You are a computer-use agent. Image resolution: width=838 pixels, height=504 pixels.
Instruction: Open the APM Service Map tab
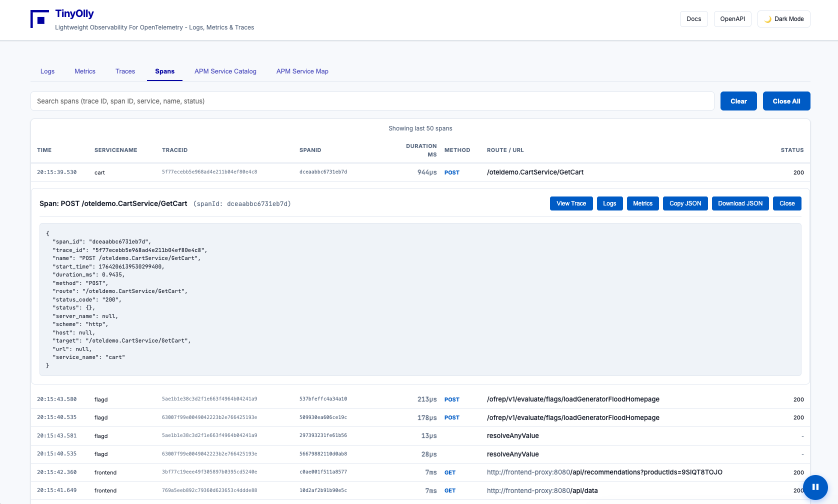point(302,71)
